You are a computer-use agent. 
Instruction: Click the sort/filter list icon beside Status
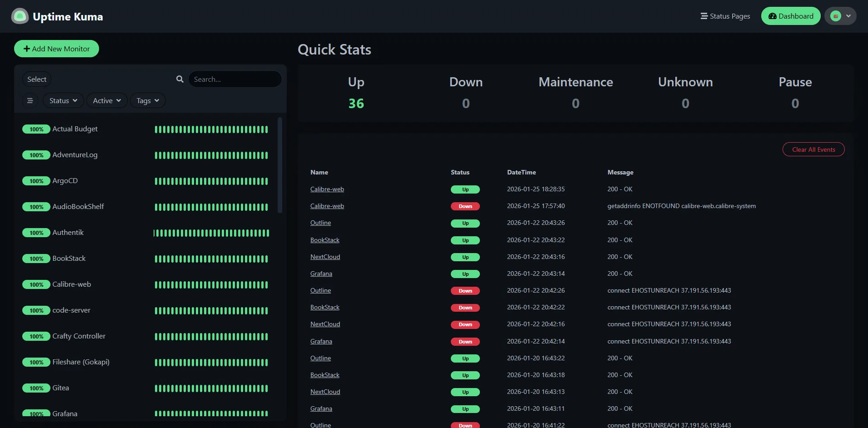coord(30,100)
